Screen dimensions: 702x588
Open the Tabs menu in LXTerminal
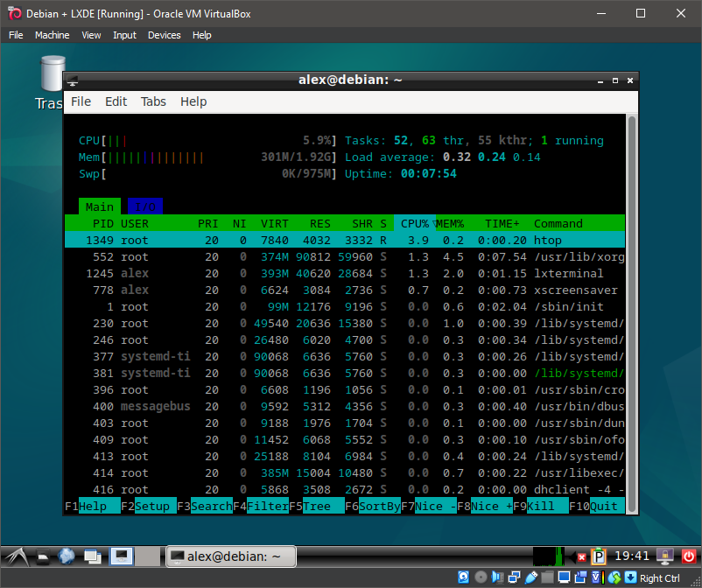(x=153, y=101)
